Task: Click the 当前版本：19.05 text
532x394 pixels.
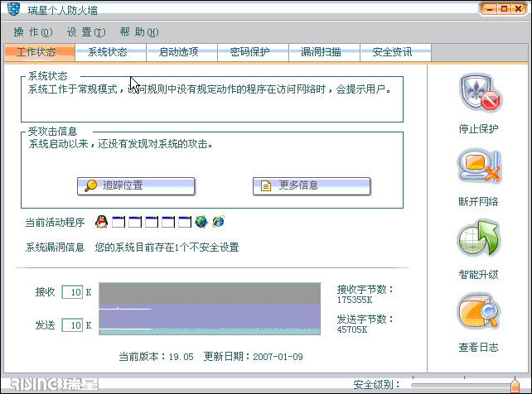Action: [156, 357]
